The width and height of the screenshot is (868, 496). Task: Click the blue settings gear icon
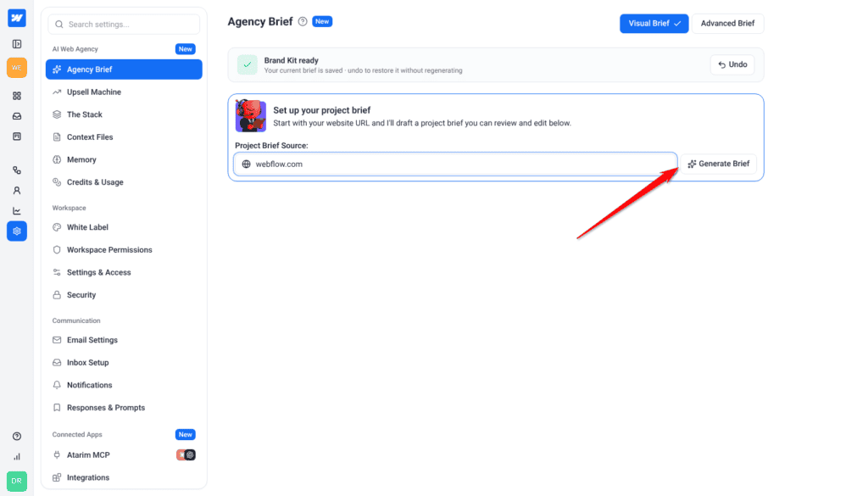click(x=17, y=231)
